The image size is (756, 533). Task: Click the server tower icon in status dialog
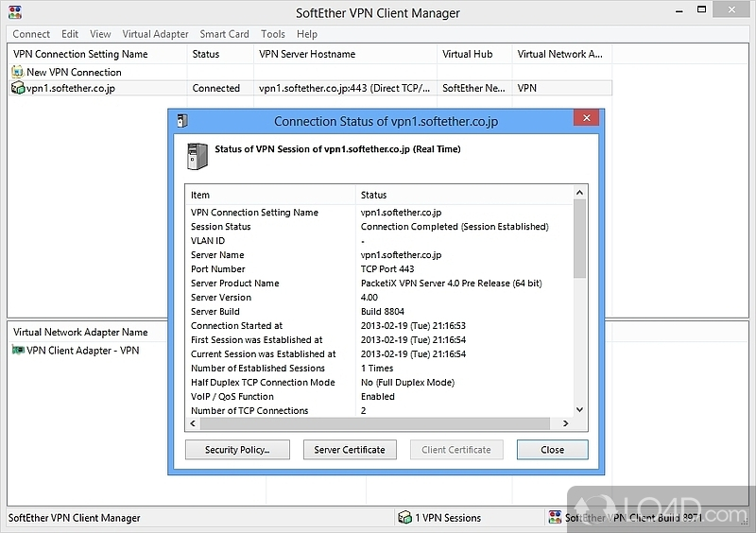tap(195, 155)
